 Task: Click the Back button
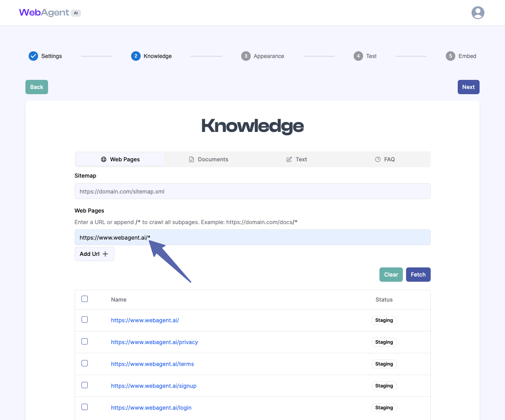click(x=37, y=87)
